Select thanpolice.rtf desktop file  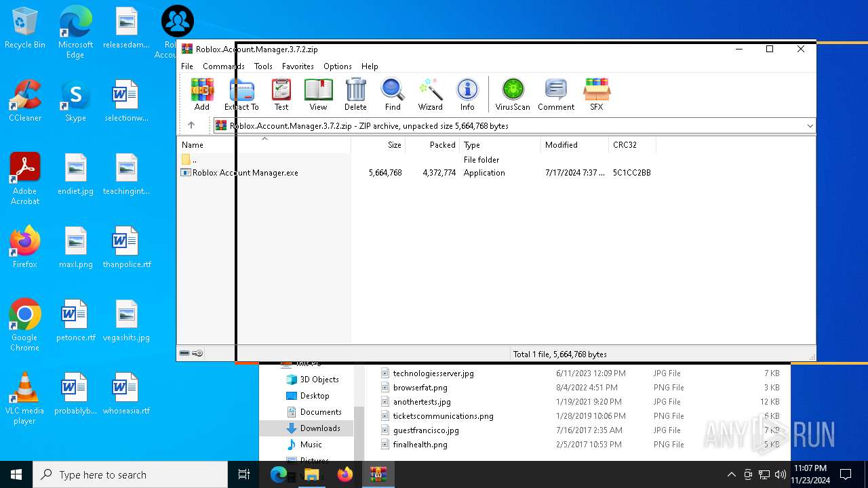(x=127, y=247)
